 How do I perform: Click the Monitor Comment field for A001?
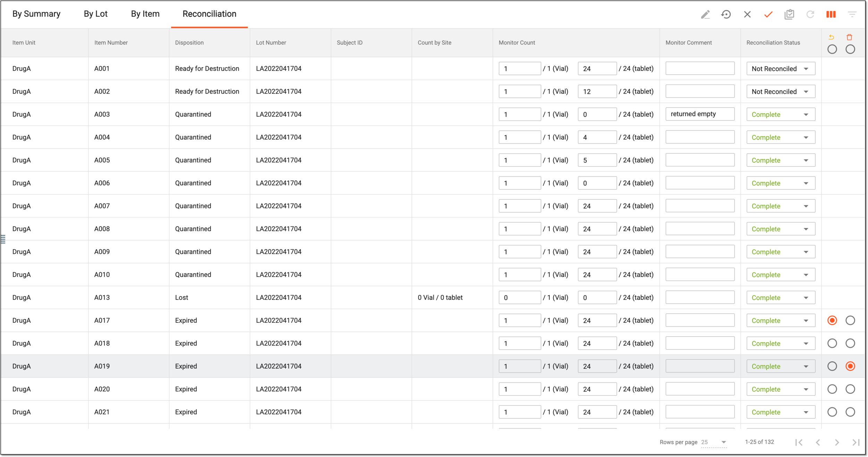[x=700, y=68]
